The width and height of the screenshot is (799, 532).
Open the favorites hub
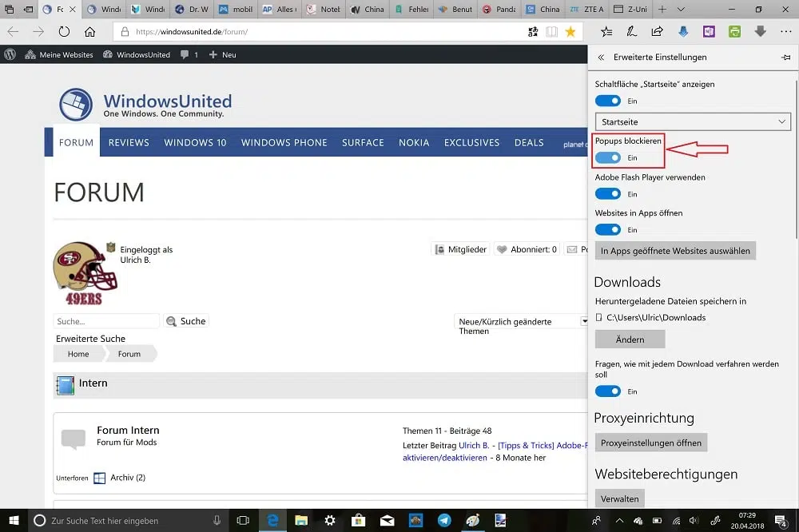pyautogui.click(x=606, y=32)
